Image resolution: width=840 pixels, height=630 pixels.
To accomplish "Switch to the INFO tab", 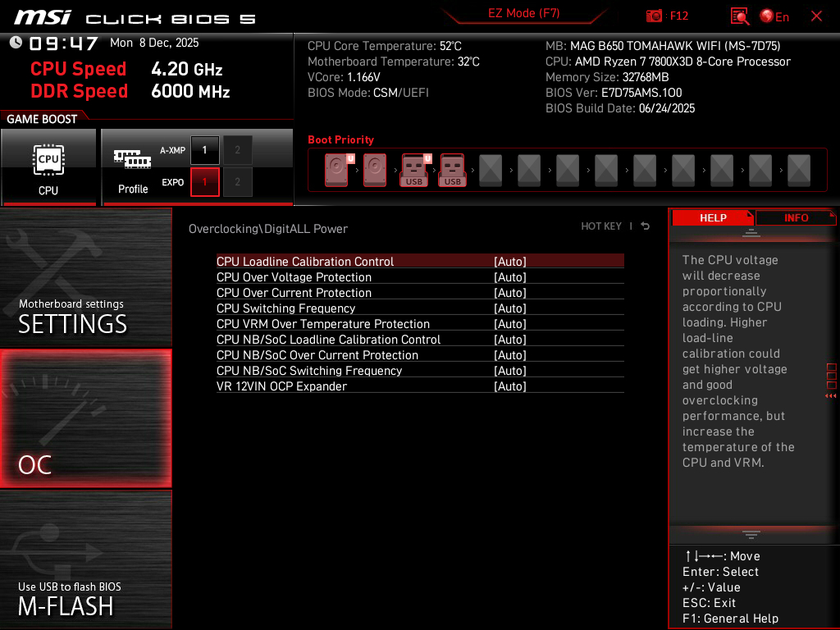I will pos(796,218).
